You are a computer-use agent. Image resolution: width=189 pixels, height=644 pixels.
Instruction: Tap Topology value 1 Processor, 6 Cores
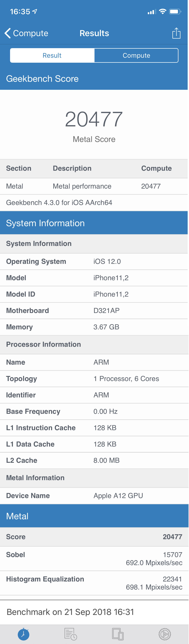click(x=126, y=379)
